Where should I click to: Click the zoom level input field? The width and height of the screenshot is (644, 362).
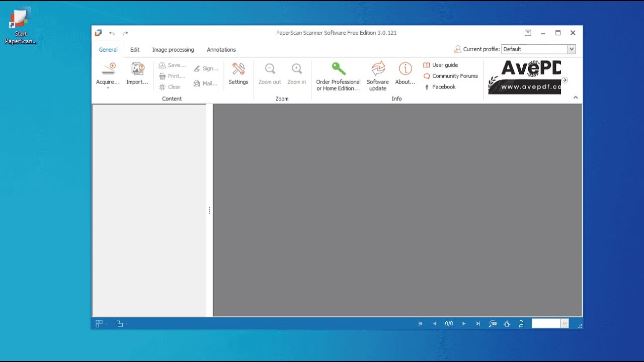[546, 324]
